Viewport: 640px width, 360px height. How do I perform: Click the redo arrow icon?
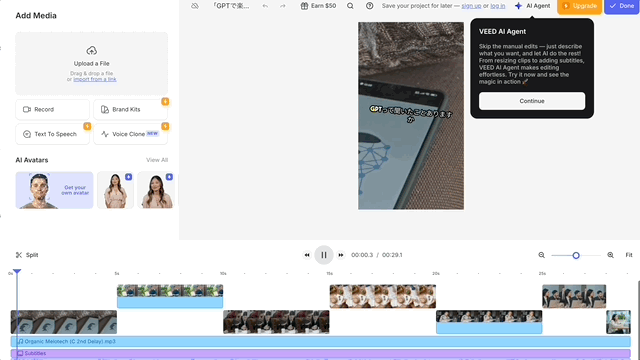pyautogui.click(x=283, y=6)
